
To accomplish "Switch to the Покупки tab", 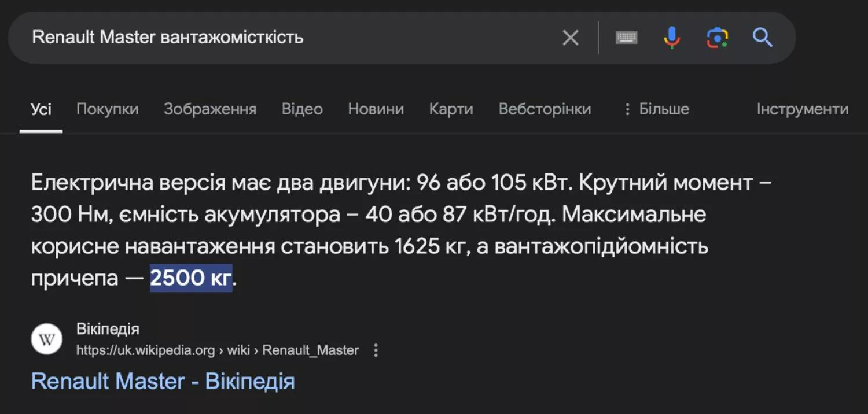I will tap(108, 109).
